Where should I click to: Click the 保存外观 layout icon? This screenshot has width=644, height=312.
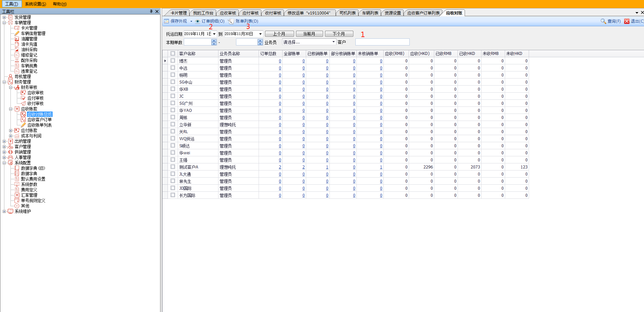click(166, 21)
